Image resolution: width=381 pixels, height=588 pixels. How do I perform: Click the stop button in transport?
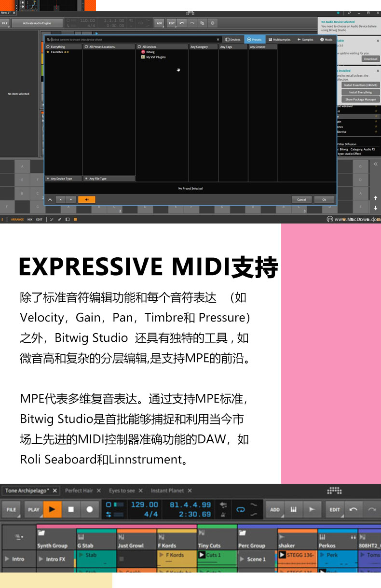[x=71, y=509]
